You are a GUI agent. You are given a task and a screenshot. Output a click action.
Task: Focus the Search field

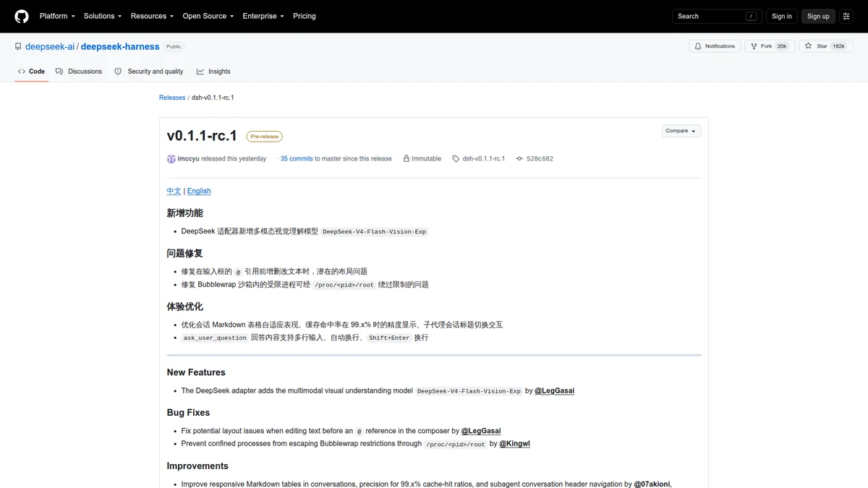coord(718,16)
